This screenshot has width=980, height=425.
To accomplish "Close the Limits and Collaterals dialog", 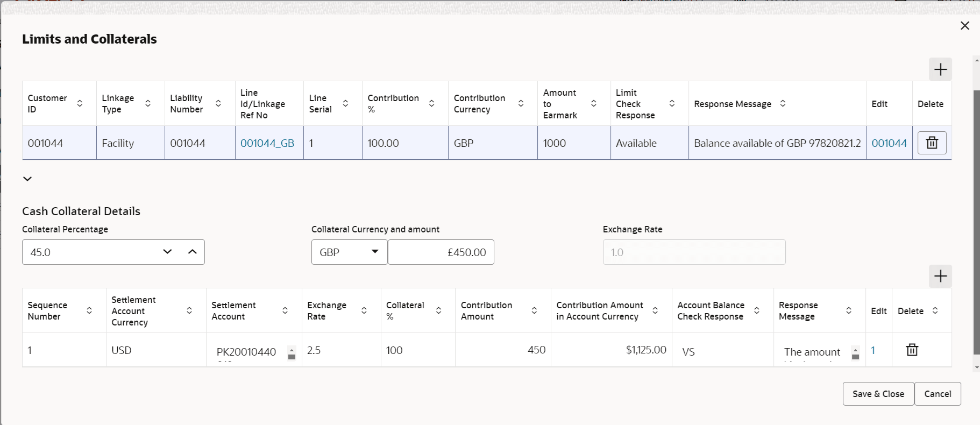I will (965, 26).
